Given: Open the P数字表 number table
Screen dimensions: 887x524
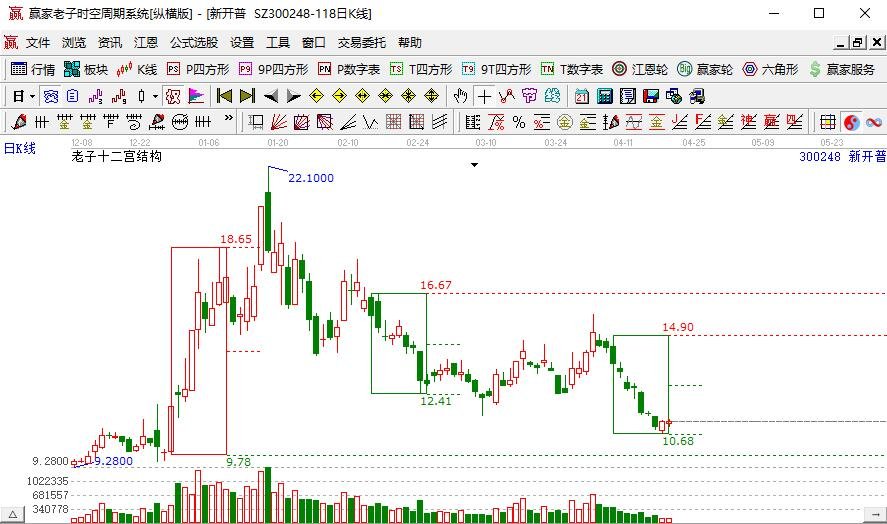Looking at the screenshot, I should [x=348, y=69].
